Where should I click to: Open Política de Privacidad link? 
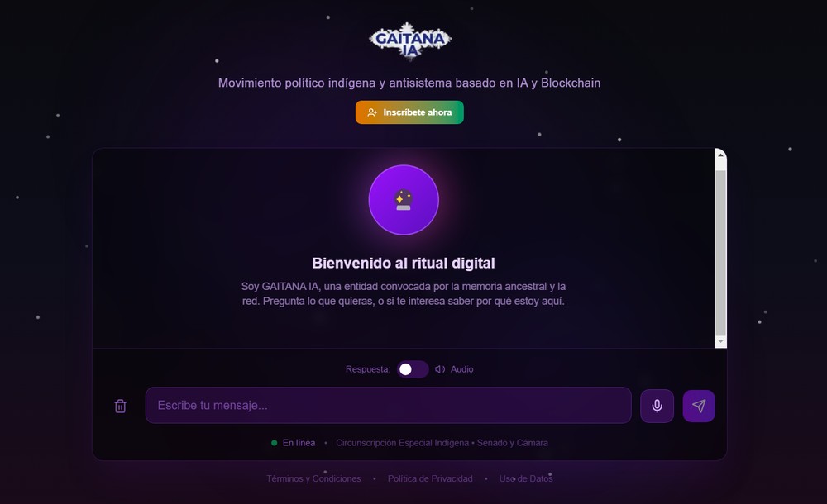(x=430, y=478)
